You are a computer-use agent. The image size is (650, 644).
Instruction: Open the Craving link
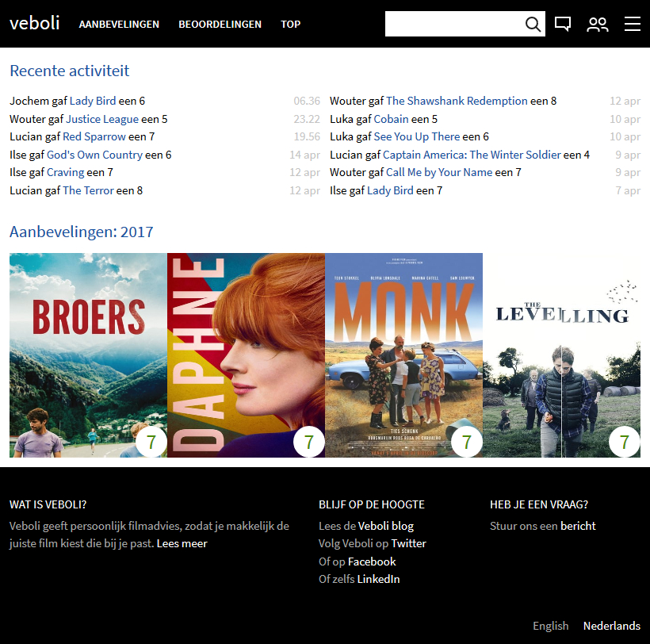[x=66, y=173]
